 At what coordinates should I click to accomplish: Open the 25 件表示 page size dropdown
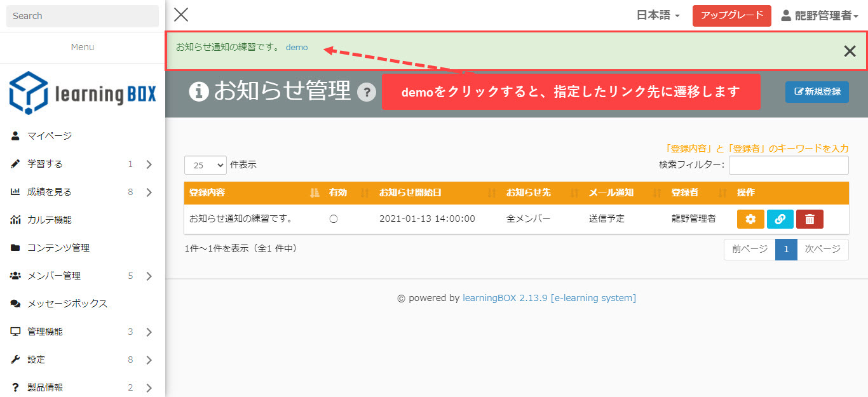click(205, 165)
